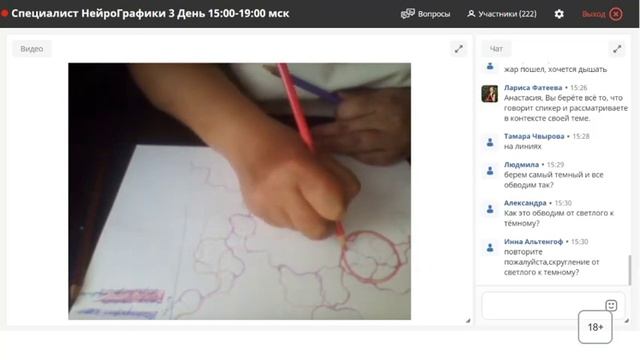Click timestamp 15:26 in chat

(x=578, y=88)
